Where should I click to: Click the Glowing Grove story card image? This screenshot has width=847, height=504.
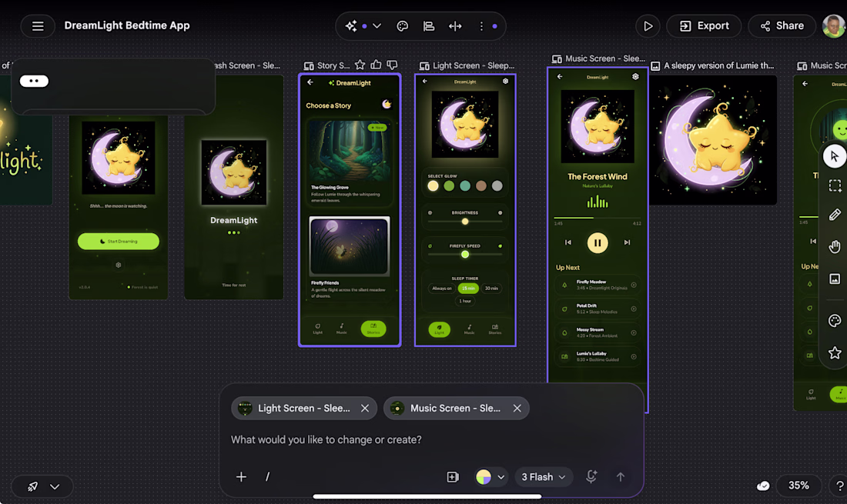(x=350, y=152)
